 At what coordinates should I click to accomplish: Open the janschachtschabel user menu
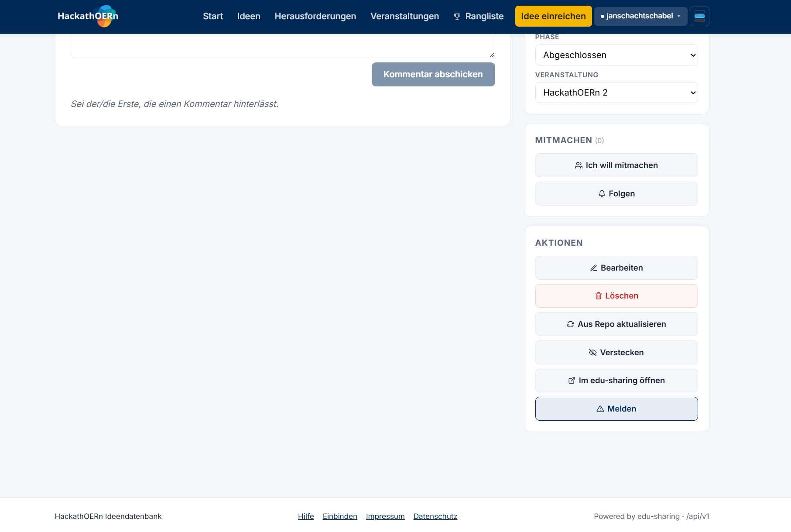coord(640,16)
